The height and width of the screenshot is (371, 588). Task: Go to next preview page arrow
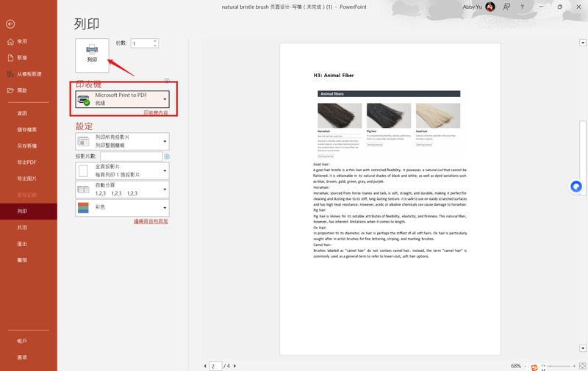[234, 366]
